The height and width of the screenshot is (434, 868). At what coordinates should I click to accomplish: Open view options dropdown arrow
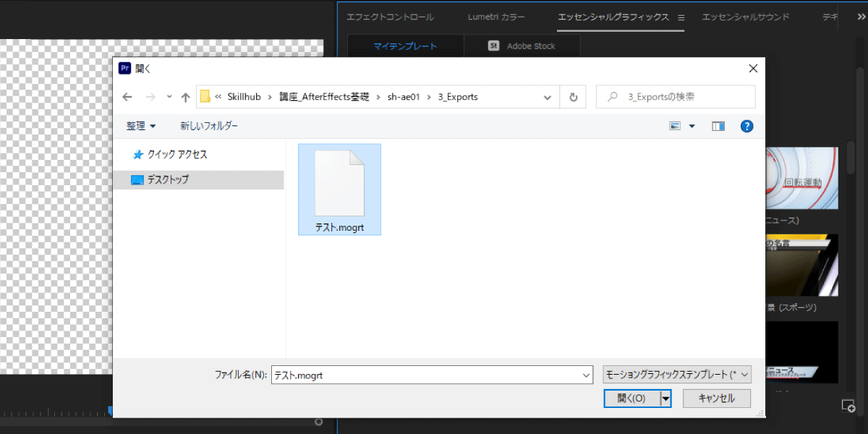click(692, 126)
